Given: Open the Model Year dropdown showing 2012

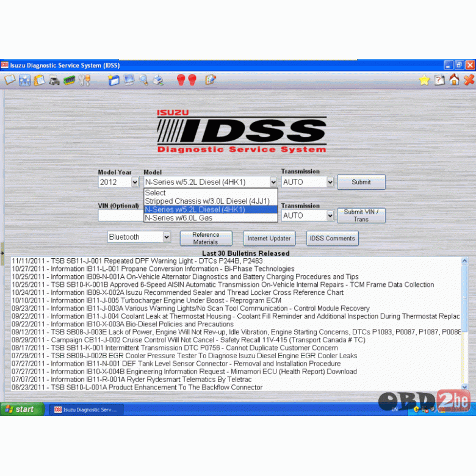Looking at the screenshot, I should click(119, 182).
